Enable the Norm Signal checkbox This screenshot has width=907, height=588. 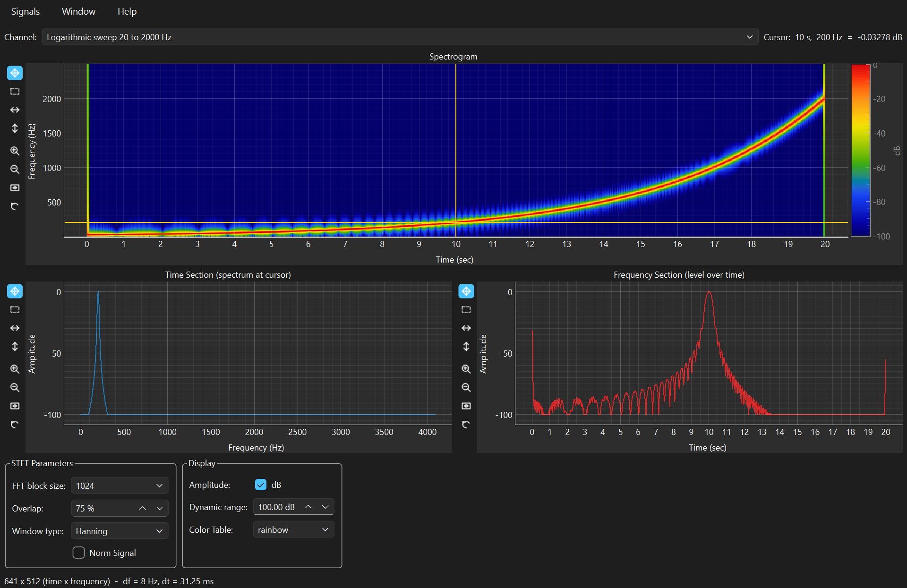point(78,553)
